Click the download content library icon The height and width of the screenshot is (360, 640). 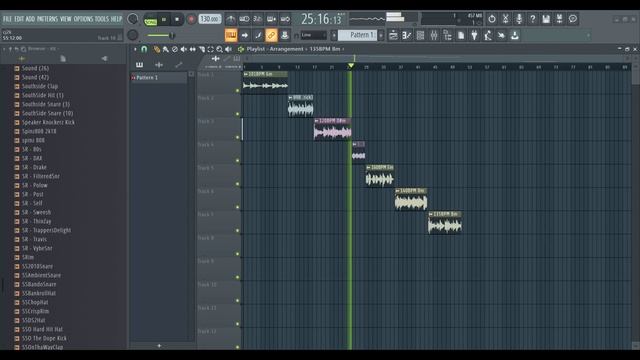(x=515, y=36)
